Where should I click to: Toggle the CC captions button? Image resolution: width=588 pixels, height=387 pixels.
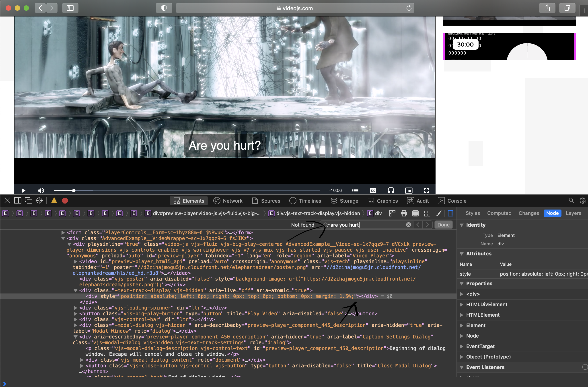point(373,191)
